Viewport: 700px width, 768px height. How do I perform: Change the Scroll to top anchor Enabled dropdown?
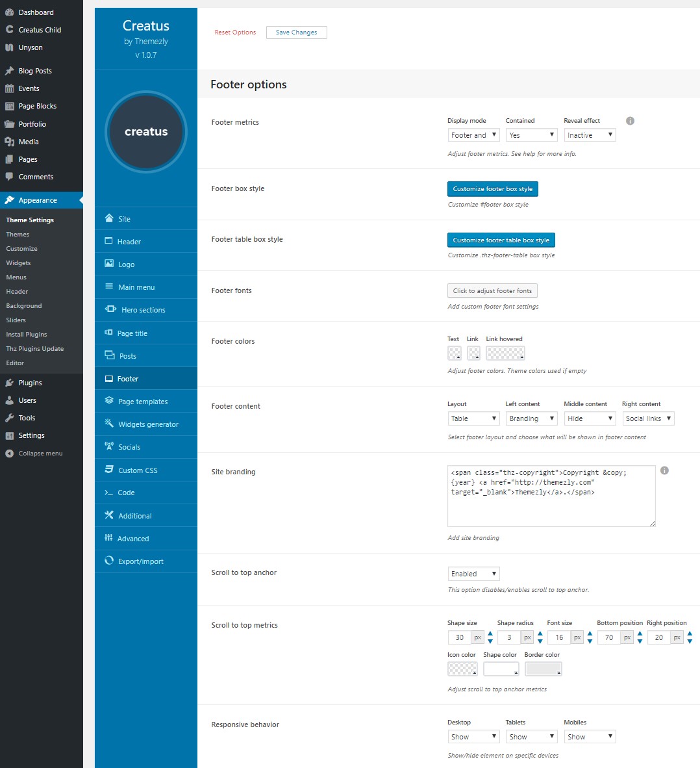(x=473, y=574)
